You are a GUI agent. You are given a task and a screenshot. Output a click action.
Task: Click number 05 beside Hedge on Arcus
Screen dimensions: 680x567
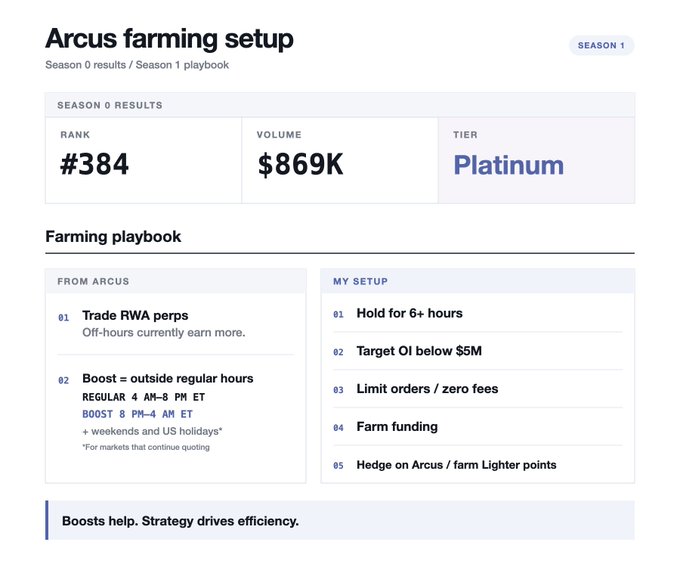[x=338, y=466]
